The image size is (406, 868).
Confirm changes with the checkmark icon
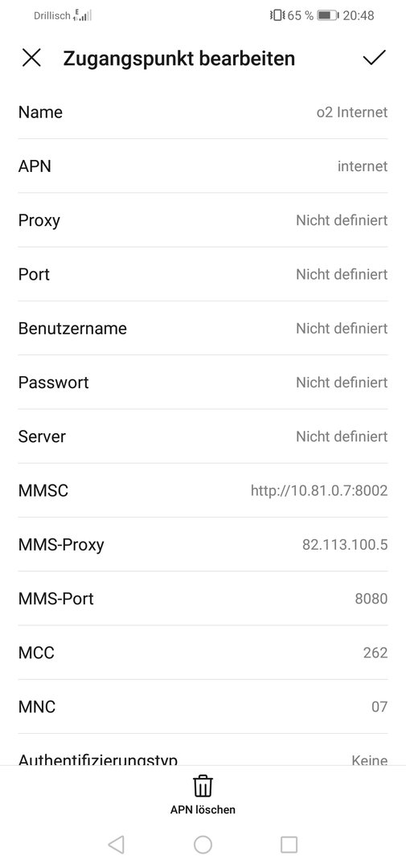[374, 58]
